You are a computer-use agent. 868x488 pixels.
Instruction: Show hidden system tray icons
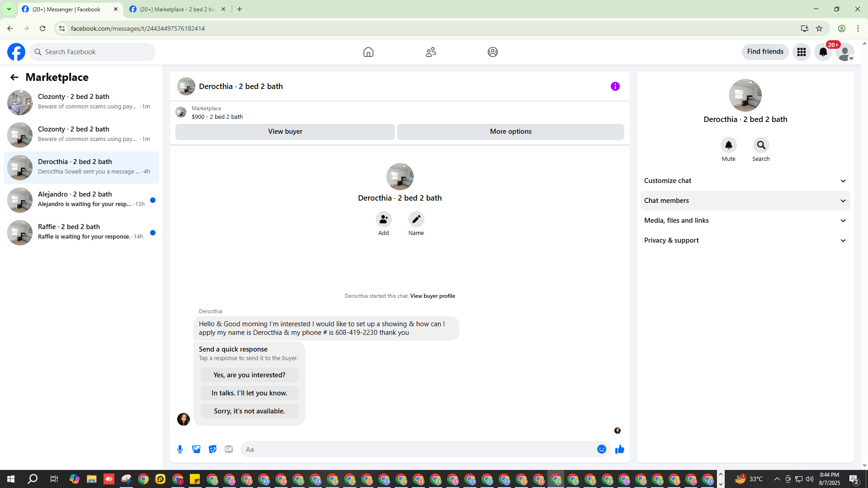(777, 479)
